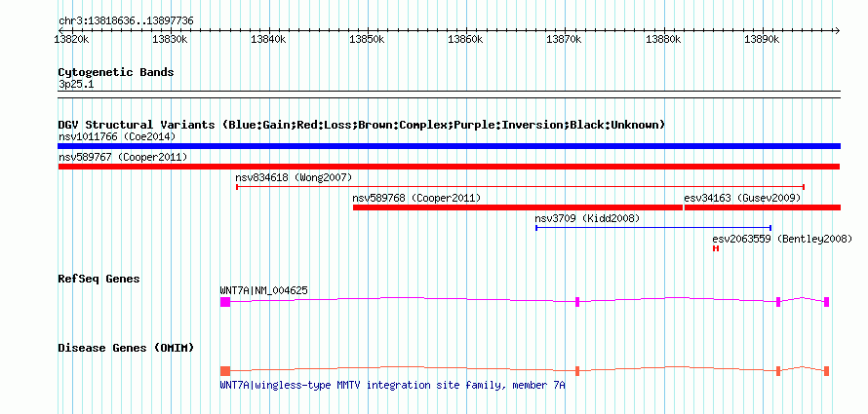This screenshot has height=414, width=868.
Task: Select the 3p25.1 cytogenetic band label
Action: (76, 84)
